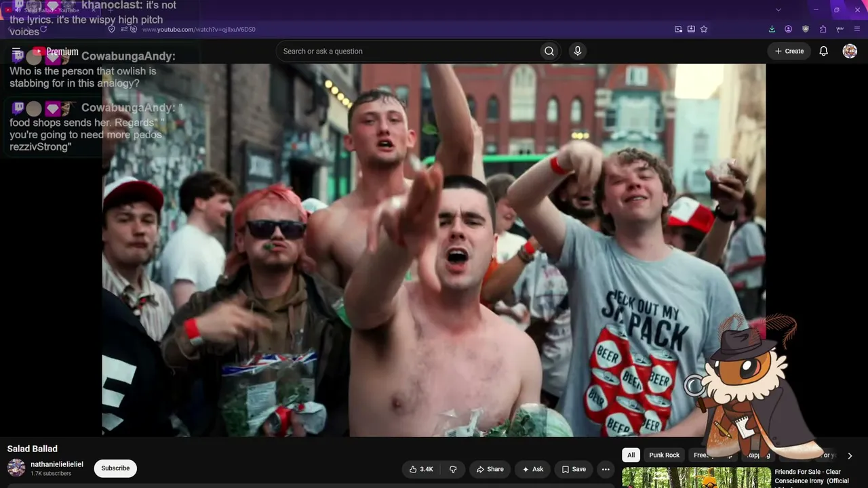The height and width of the screenshot is (488, 868).
Task: Open the uBlock Origin shield extension
Action: (x=806, y=29)
